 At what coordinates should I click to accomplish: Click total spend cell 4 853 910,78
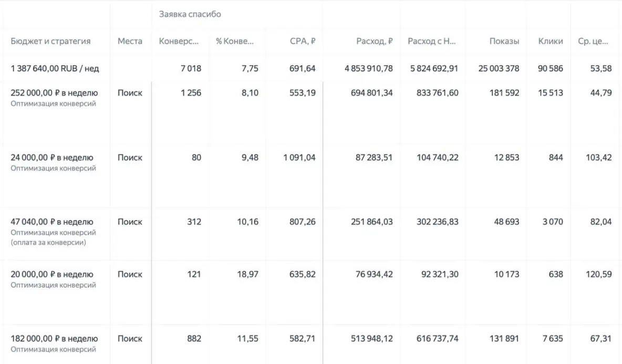click(x=369, y=68)
